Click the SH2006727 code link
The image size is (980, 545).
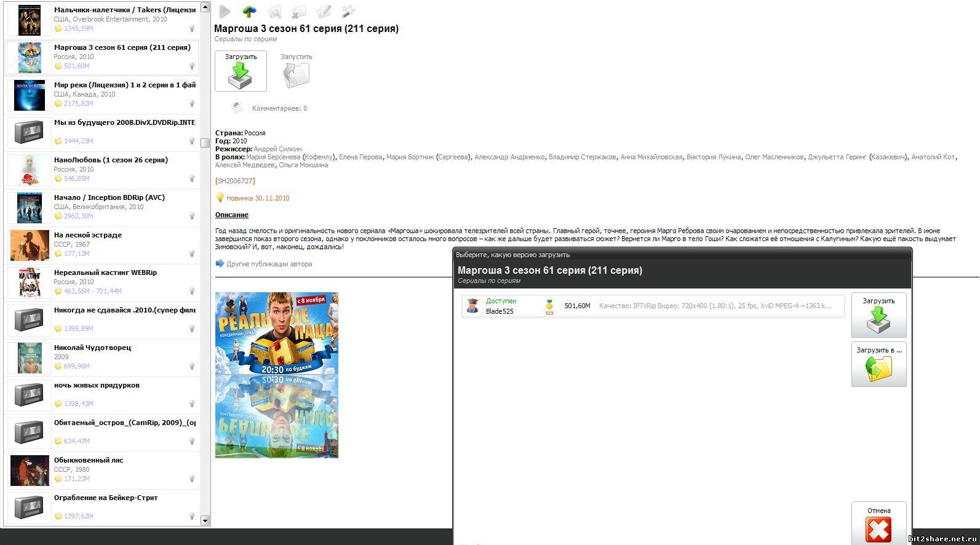coord(235,181)
